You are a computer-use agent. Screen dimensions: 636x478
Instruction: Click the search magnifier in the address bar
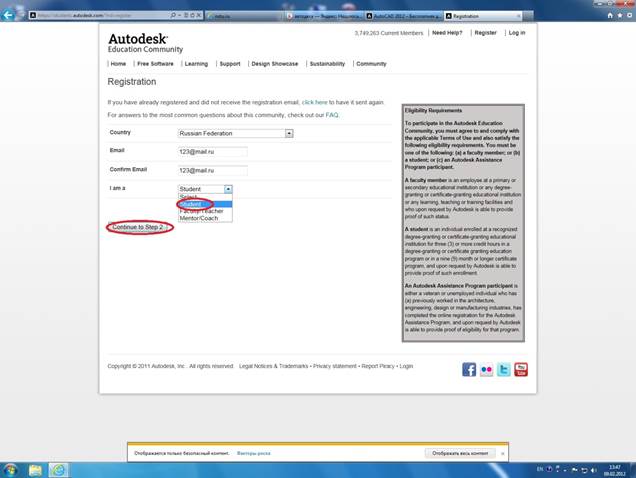click(x=174, y=15)
